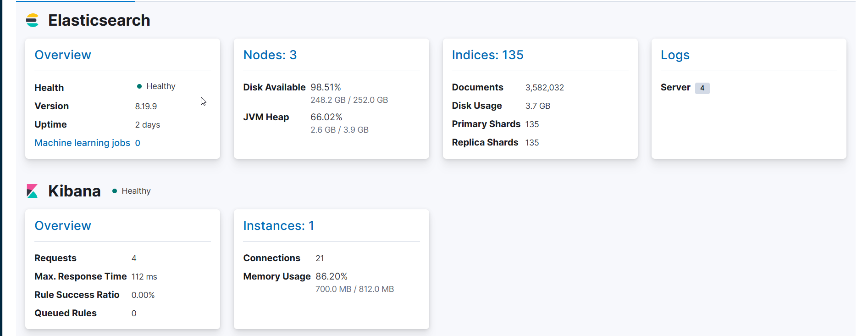This screenshot has height=336, width=868.
Task: Click the Elasticsearch version number 8.19.9
Action: click(x=146, y=106)
